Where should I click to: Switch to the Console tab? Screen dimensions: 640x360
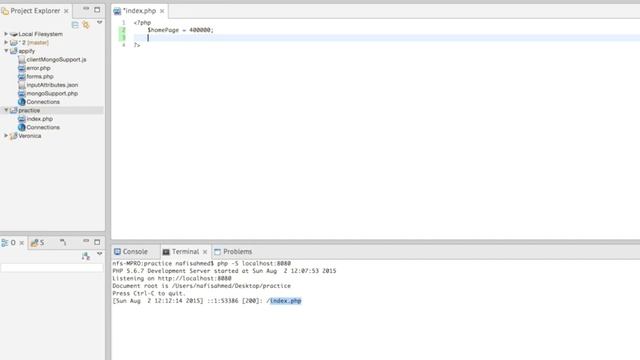click(x=131, y=251)
